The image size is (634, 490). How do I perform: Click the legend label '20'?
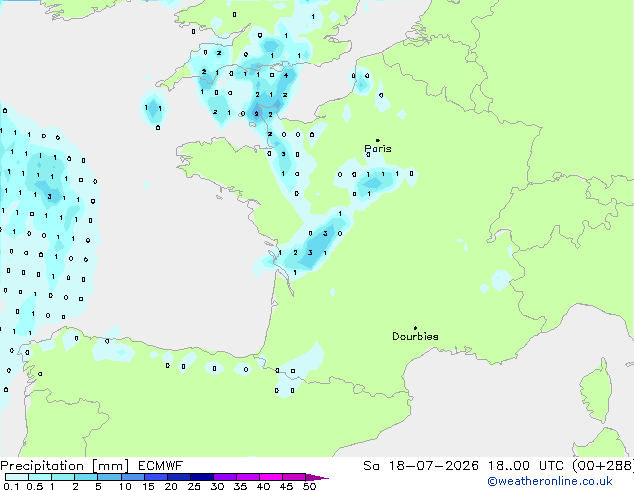click(171, 486)
